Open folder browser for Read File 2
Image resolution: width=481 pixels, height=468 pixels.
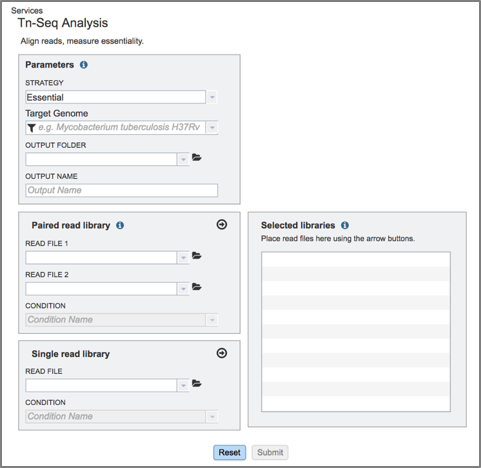tap(197, 287)
